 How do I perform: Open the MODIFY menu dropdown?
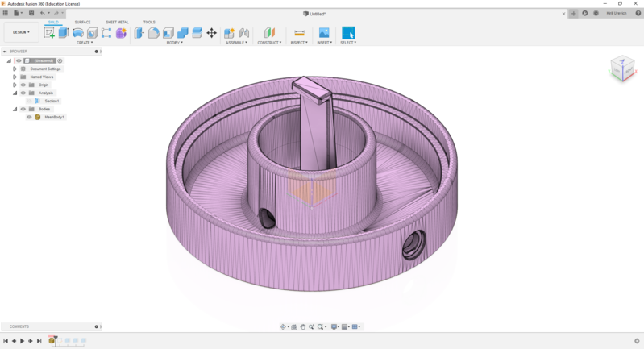pos(174,43)
